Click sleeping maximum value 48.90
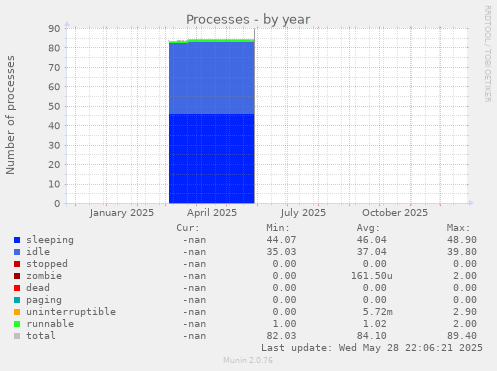 pos(462,240)
